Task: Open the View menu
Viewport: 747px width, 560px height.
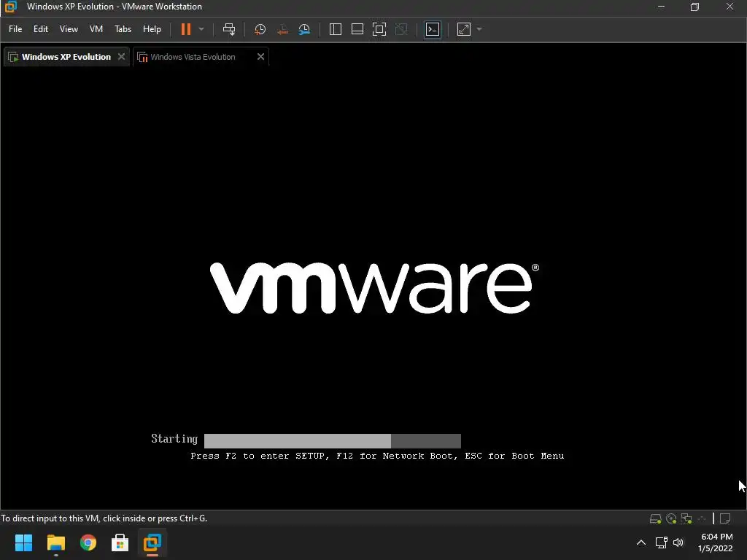Action: pyautogui.click(x=69, y=29)
